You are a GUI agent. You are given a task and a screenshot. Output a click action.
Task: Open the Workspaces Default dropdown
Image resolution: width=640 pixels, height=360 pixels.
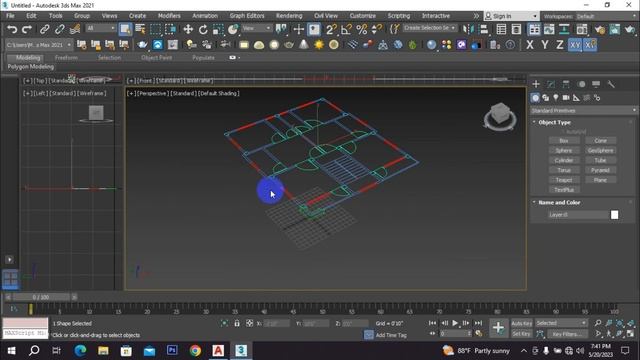(x=606, y=16)
